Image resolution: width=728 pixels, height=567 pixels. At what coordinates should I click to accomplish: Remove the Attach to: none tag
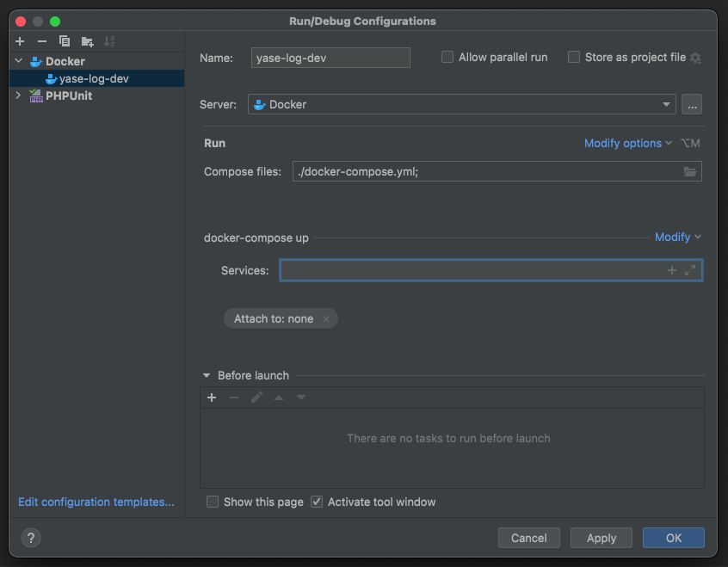pyautogui.click(x=325, y=319)
